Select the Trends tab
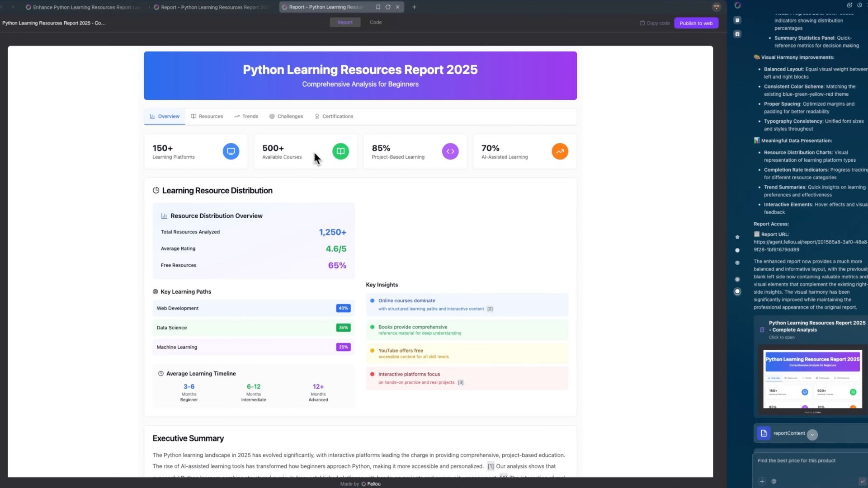 [246, 116]
